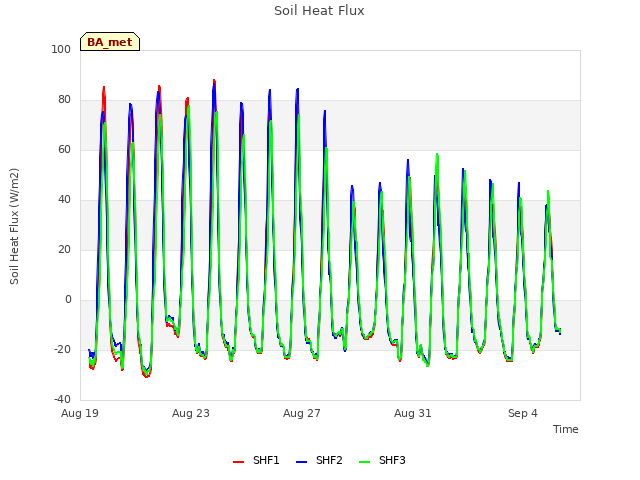Click the -20 y-axis tick label

click(x=62, y=349)
